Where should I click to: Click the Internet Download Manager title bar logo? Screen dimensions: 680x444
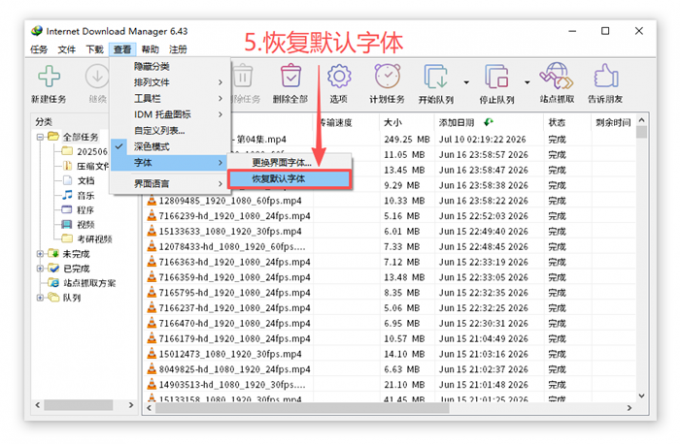click(x=37, y=31)
